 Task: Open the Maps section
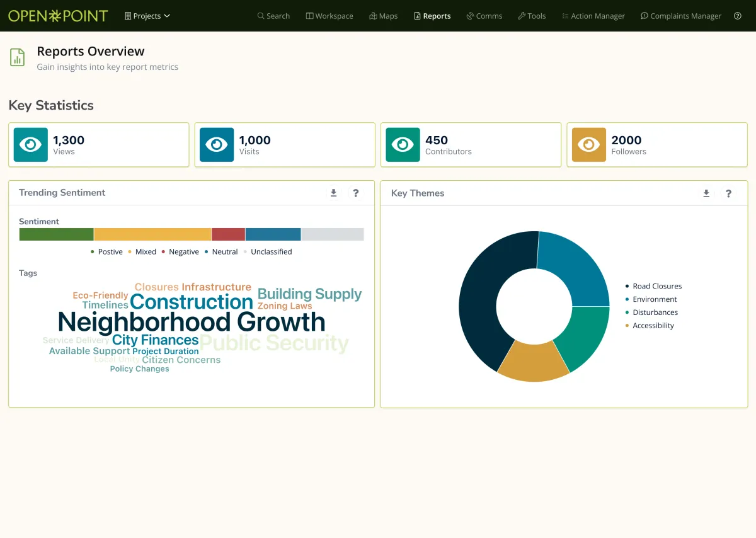[384, 16]
